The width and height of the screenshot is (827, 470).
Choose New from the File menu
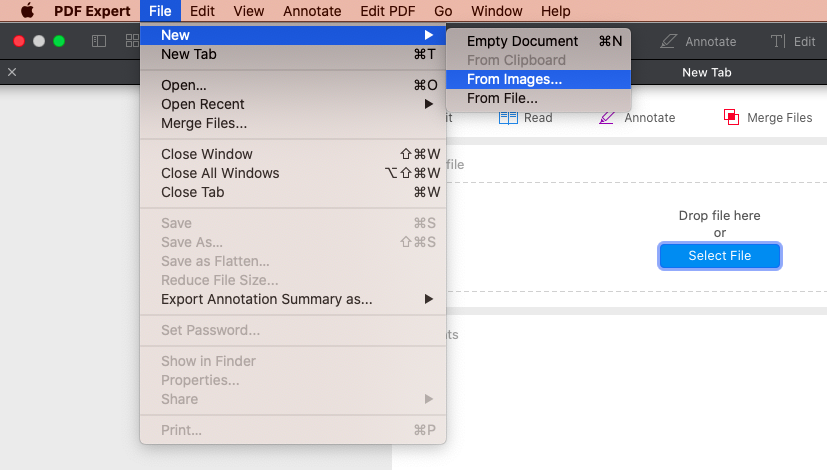point(293,35)
